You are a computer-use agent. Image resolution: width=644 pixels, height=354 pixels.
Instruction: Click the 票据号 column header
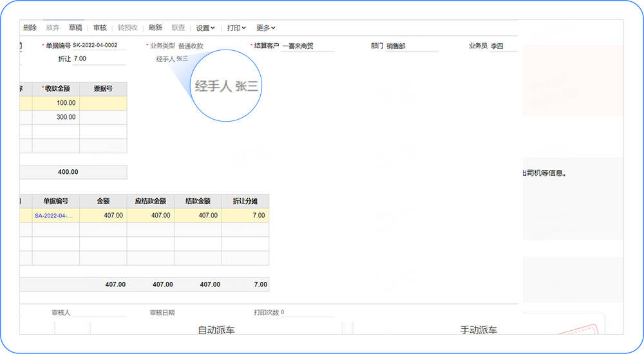103,89
